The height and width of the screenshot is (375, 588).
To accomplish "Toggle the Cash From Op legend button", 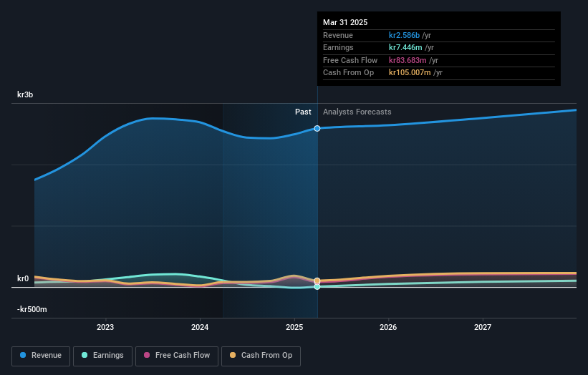I will (x=261, y=356).
